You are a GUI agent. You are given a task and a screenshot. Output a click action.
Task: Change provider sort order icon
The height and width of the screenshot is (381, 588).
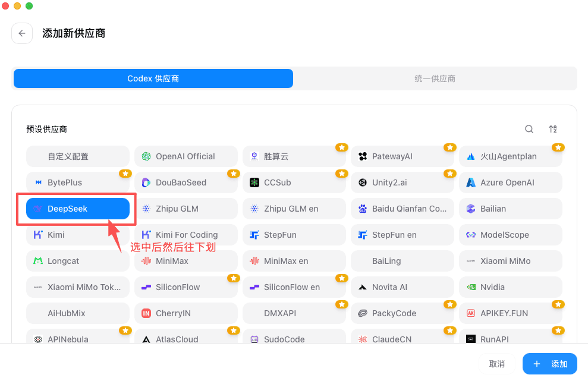coord(553,129)
